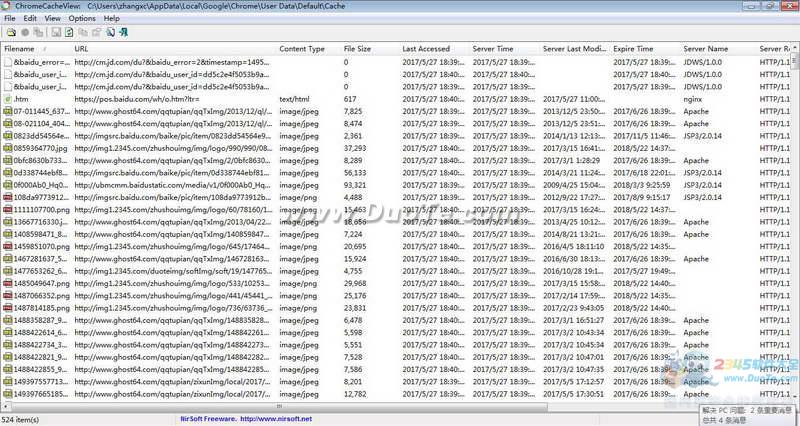Click the jpeg icon beside 1477653262_6
Image resolution: width=800 pixels, height=426 pixels.
click(8, 271)
